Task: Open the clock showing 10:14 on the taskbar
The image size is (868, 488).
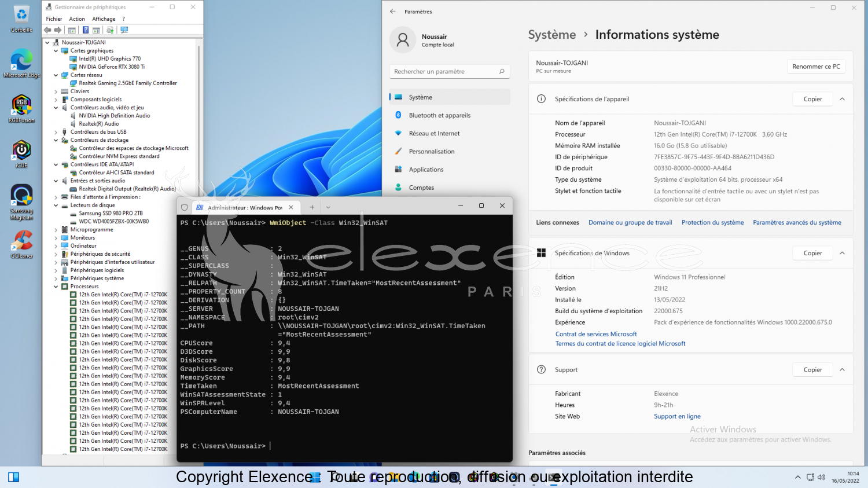Action: pyautogui.click(x=845, y=477)
